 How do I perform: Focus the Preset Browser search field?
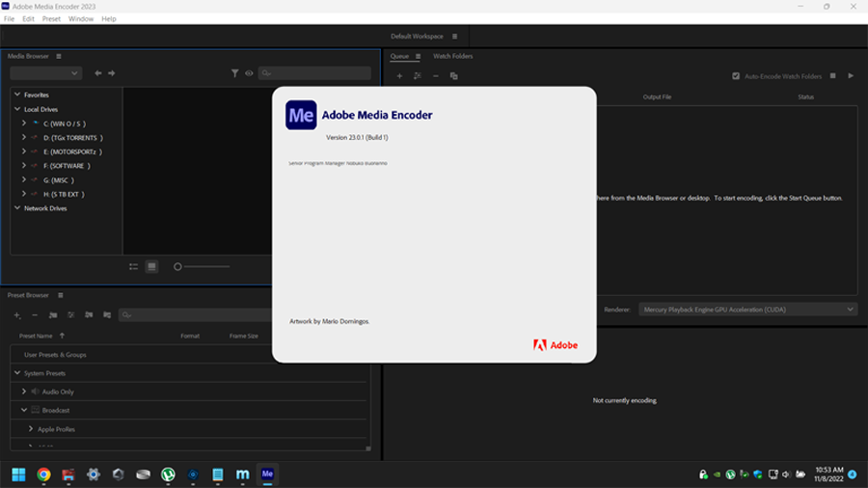pyautogui.click(x=196, y=314)
